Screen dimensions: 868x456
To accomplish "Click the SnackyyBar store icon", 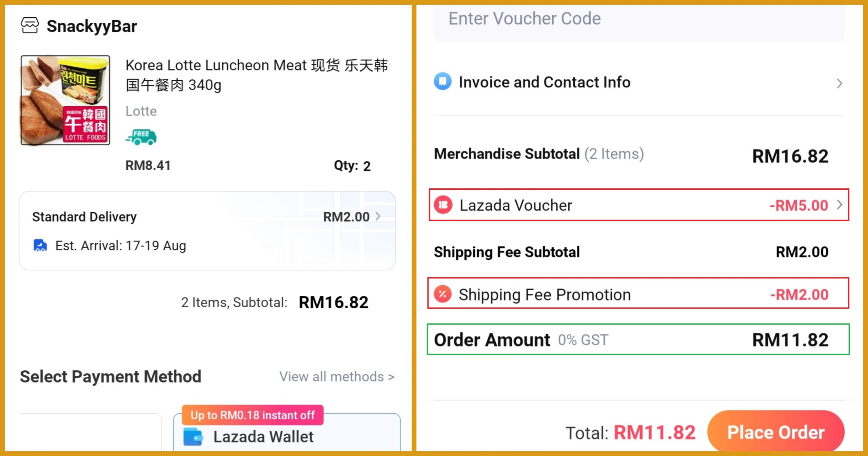I will [30, 25].
